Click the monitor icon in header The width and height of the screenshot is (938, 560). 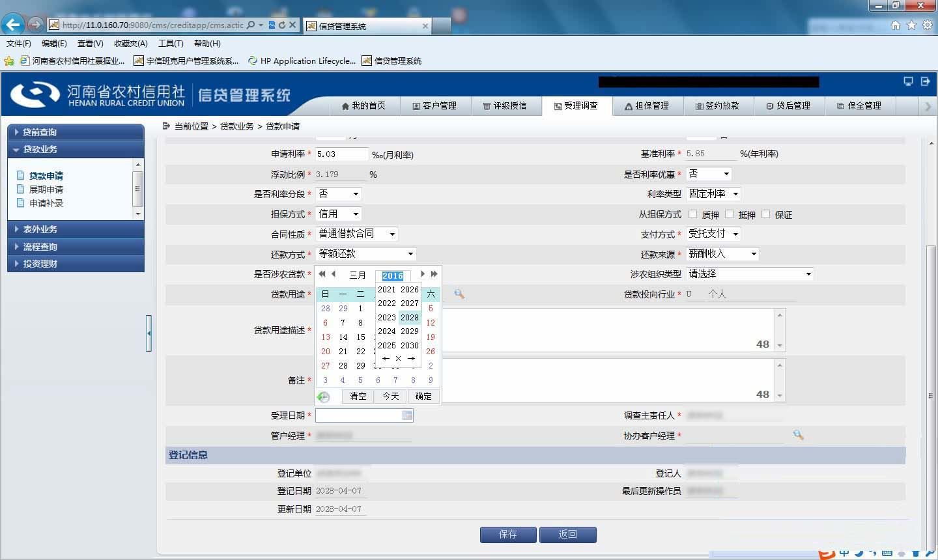908,81
